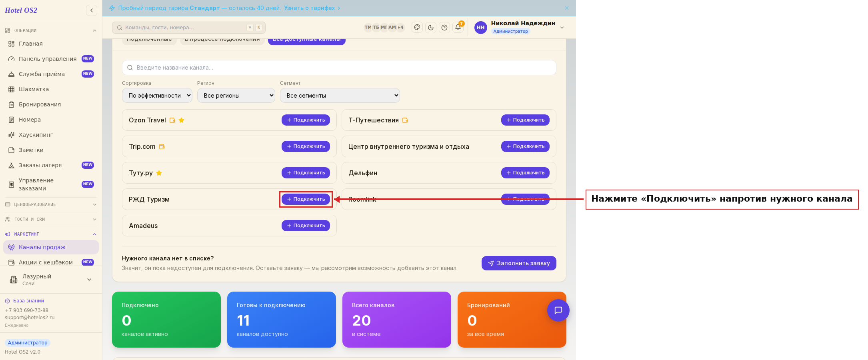
Task: Open the Все сегменты dropdown
Action: pos(340,95)
